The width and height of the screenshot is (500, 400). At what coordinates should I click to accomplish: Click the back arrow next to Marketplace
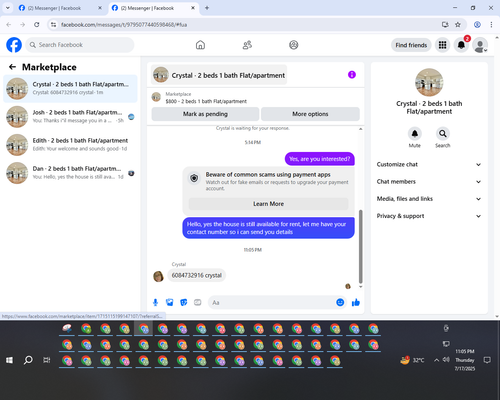(x=13, y=67)
